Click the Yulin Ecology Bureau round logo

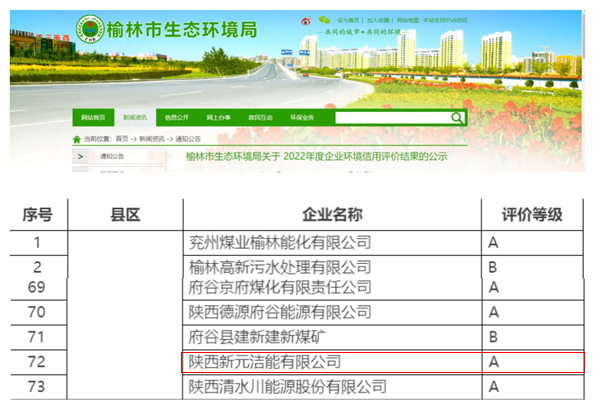point(90,29)
